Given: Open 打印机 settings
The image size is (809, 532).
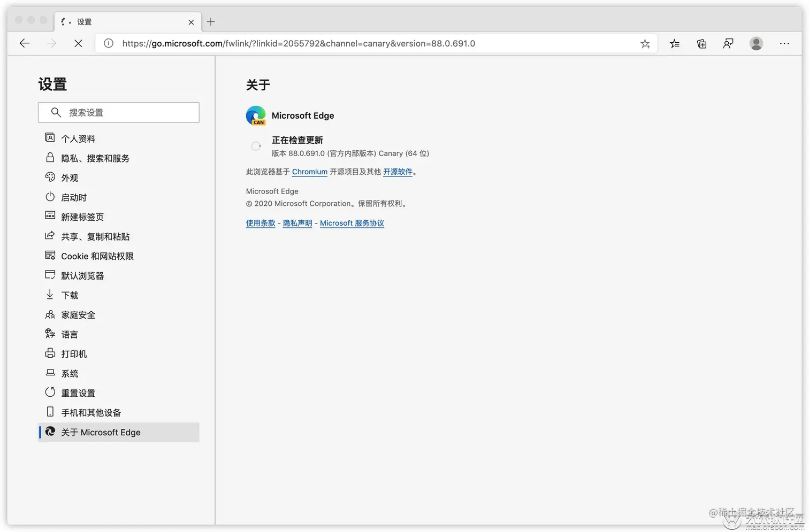Looking at the screenshot, I should 119,354.
